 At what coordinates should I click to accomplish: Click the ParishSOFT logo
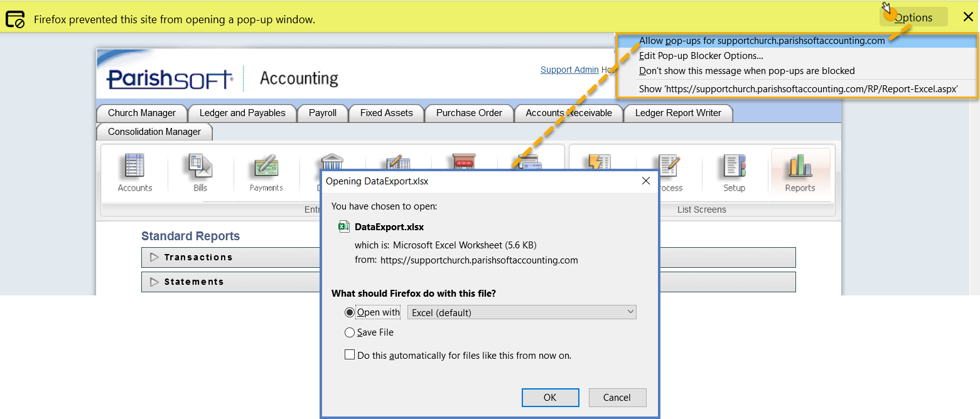click(170, 79)
